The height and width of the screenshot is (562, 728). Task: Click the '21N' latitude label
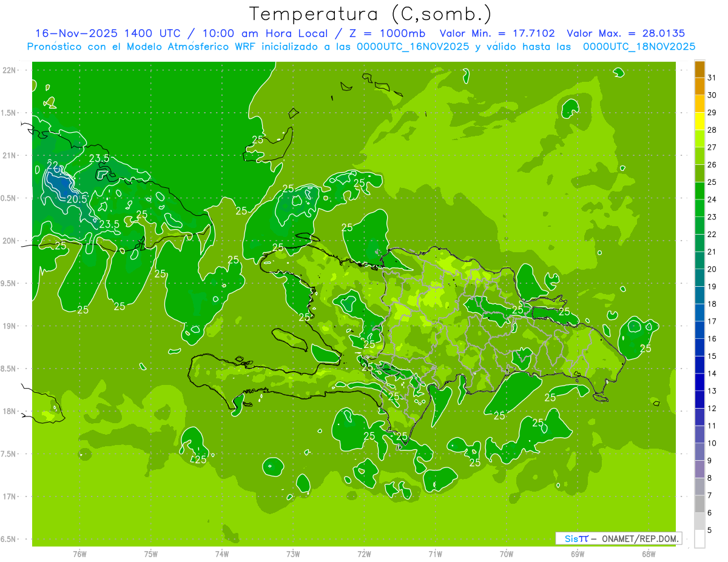(x=10, y=155)
